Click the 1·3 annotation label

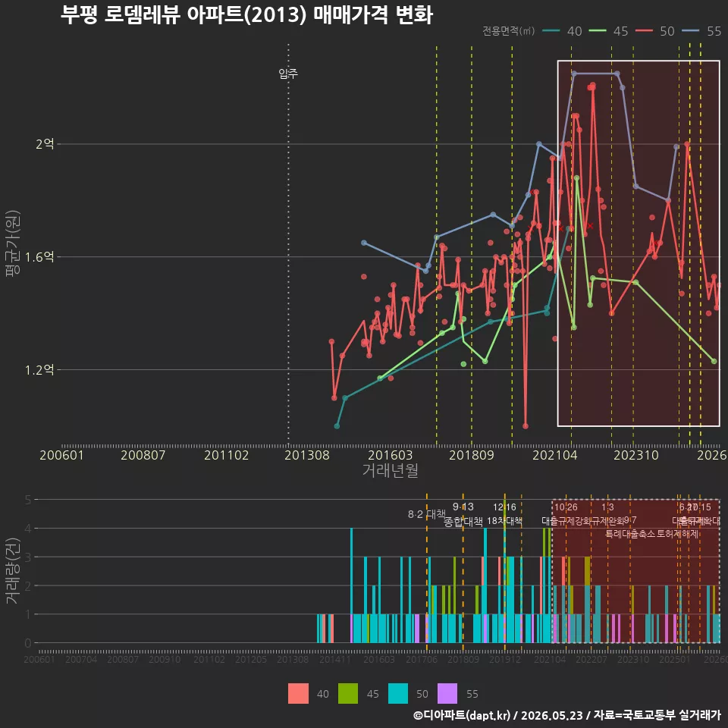coord(607,507)
